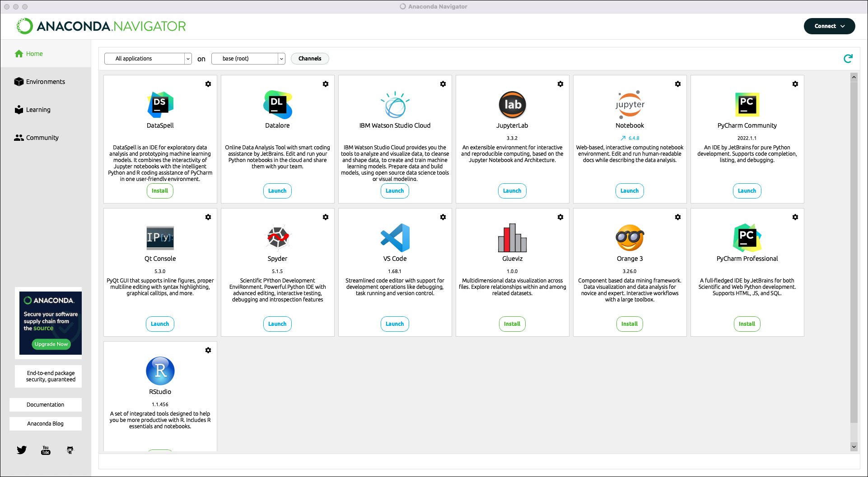The height and width of the screenshot is (477, 868).
Task: Click the Datalore DL logo
Action: coord(278,105)
